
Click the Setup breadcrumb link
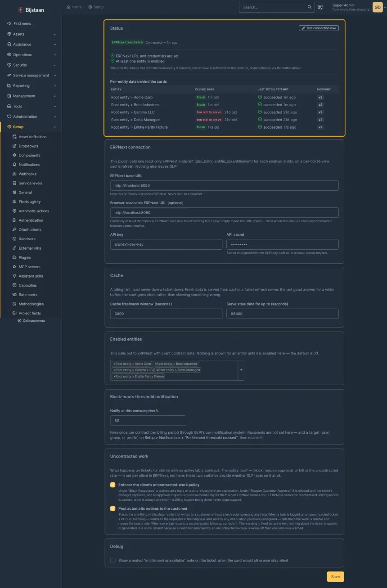(96, 7)
